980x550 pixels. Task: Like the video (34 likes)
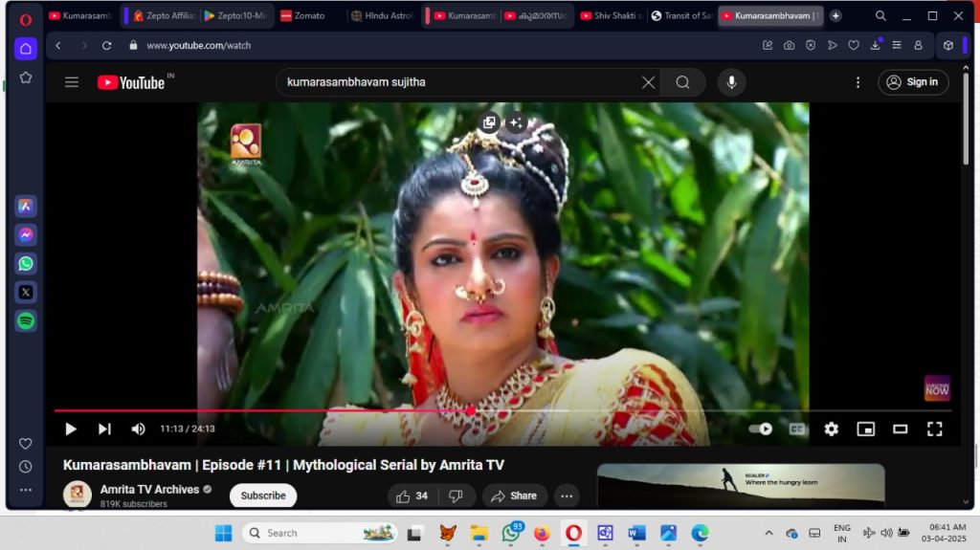click(x=412, y=495)
